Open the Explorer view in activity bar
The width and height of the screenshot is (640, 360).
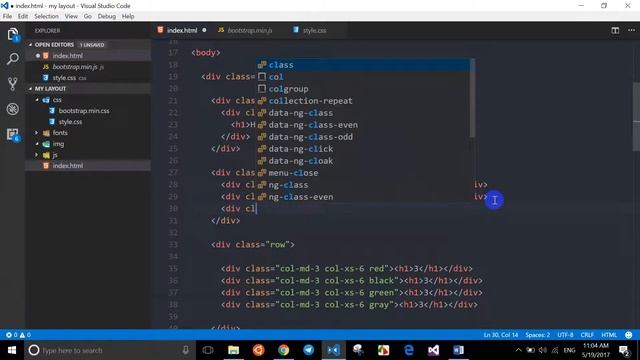[13, 34]
